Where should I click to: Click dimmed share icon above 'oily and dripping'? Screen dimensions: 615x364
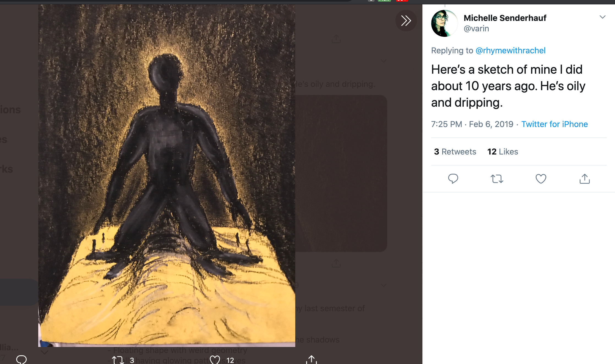[x=336, y=39]
